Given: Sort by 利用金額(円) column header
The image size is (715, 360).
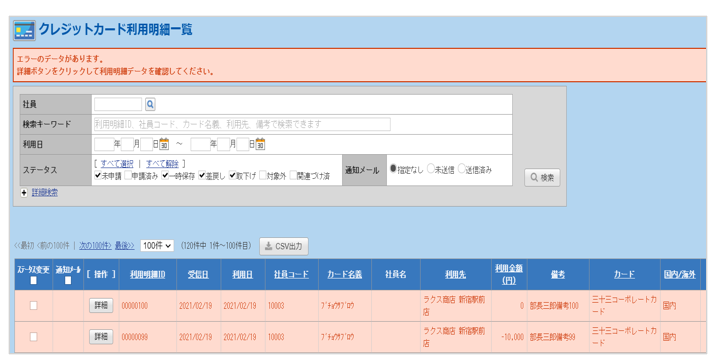Looking at the screenshot, I should point(509,275).
